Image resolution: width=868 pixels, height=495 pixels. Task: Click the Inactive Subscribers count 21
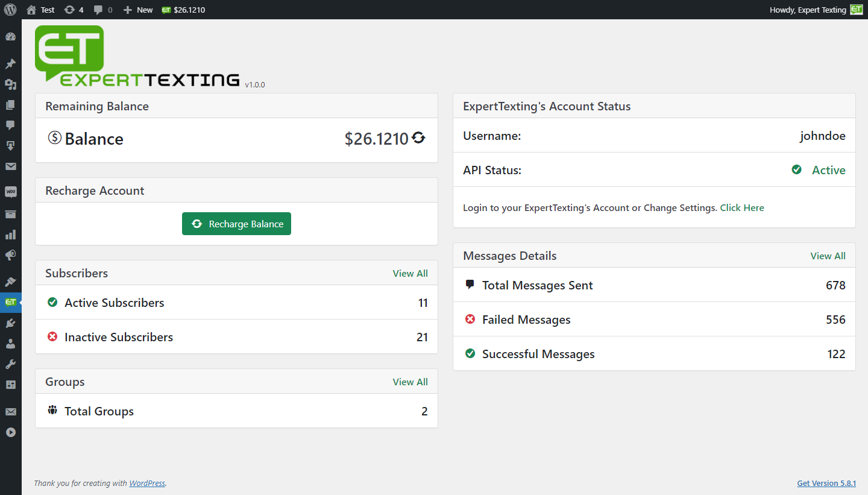[x=422, y=337]
